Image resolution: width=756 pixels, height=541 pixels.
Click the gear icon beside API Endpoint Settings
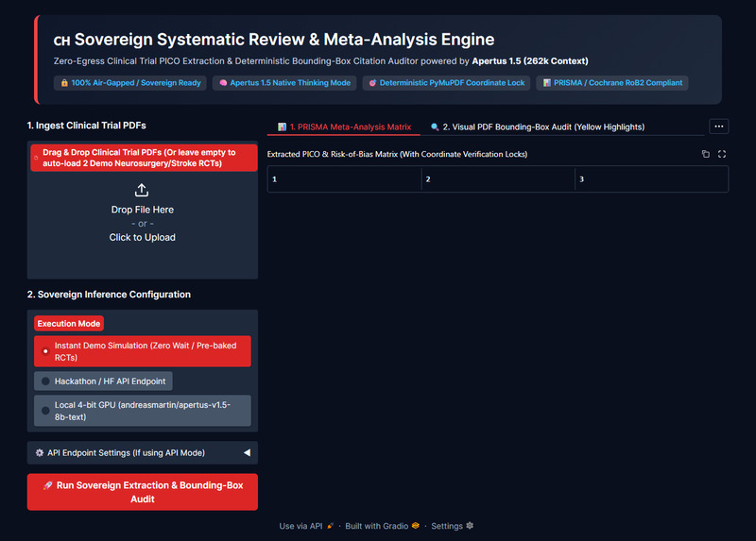40,453
